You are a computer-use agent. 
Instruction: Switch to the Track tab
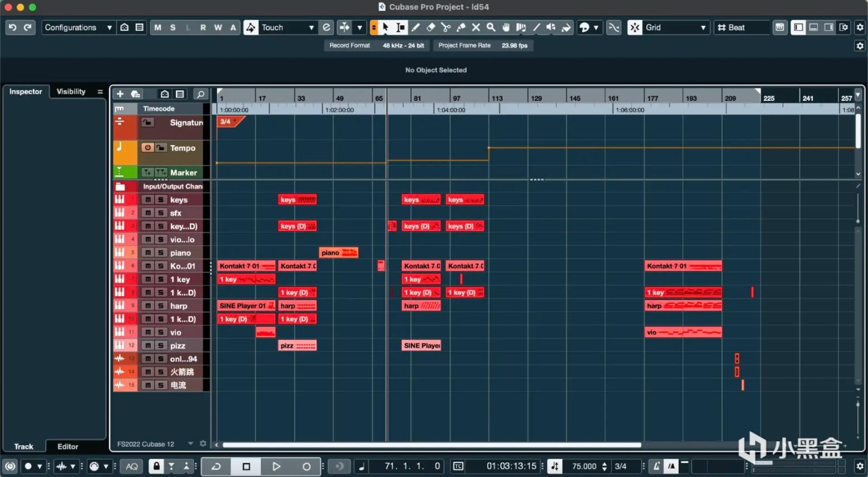click(23, 446)
